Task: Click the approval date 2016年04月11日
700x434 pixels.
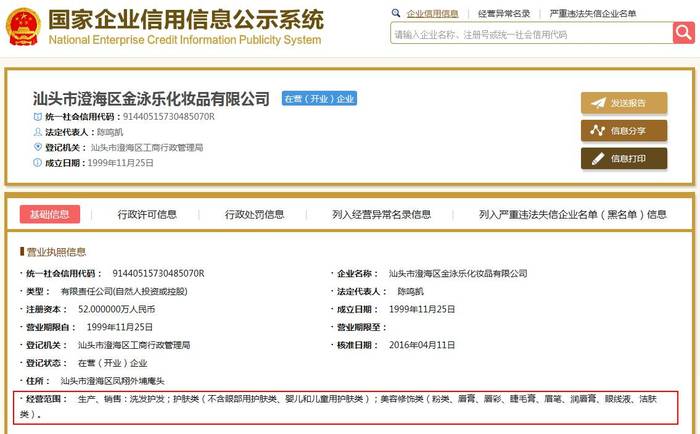Action: point(422,345)
